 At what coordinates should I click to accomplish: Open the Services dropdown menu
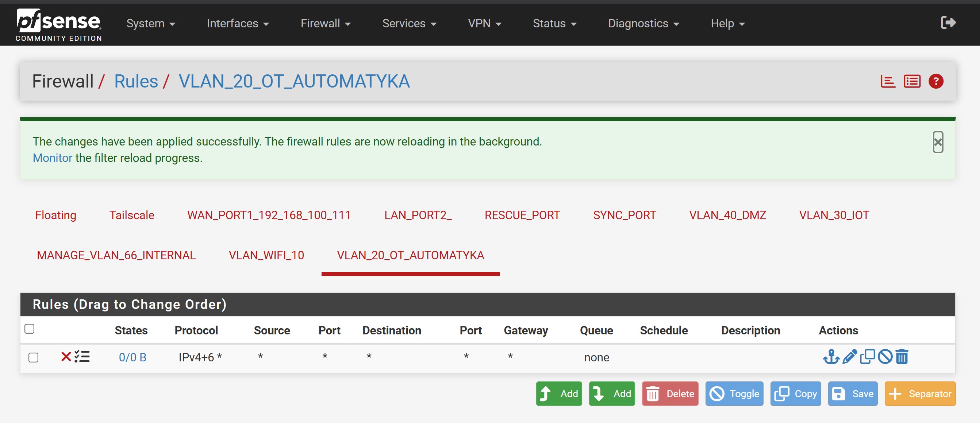click(x=410, y=24)
